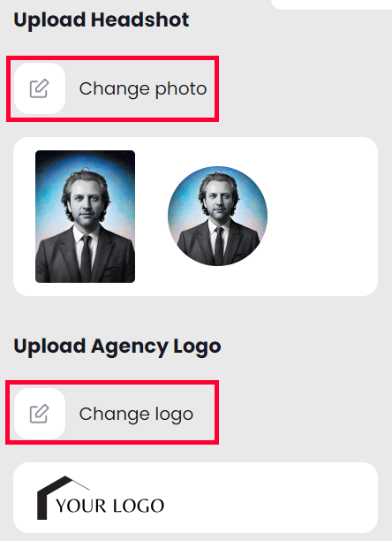Open the circular headshot preview
392x541 pixels.
pos(217,216)
